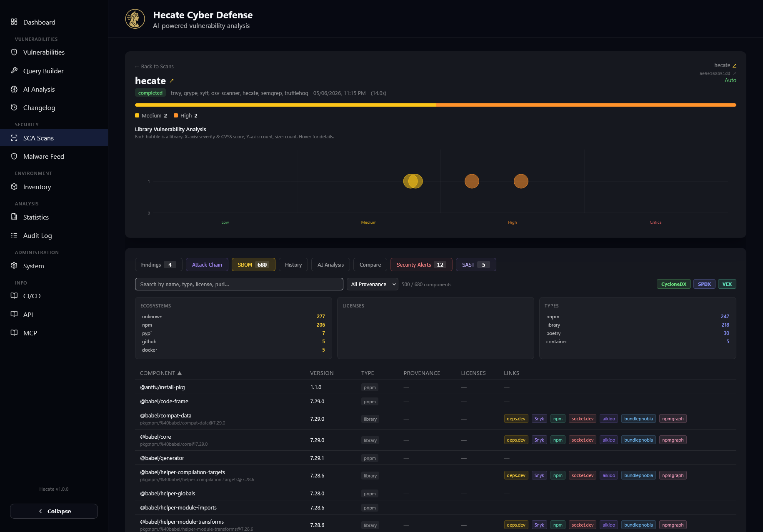
Task: Open bundlephobia link for @babel/helper-compilation-targets
Action: [638, 475]
